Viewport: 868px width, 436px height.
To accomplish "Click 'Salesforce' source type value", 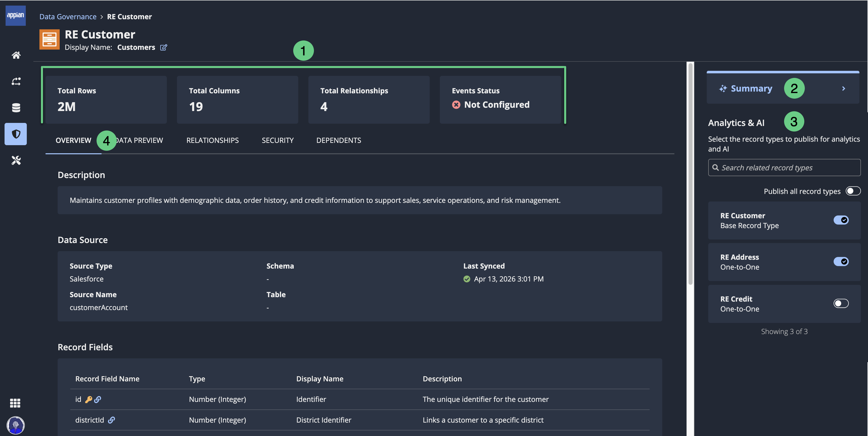I will point(87,279).
